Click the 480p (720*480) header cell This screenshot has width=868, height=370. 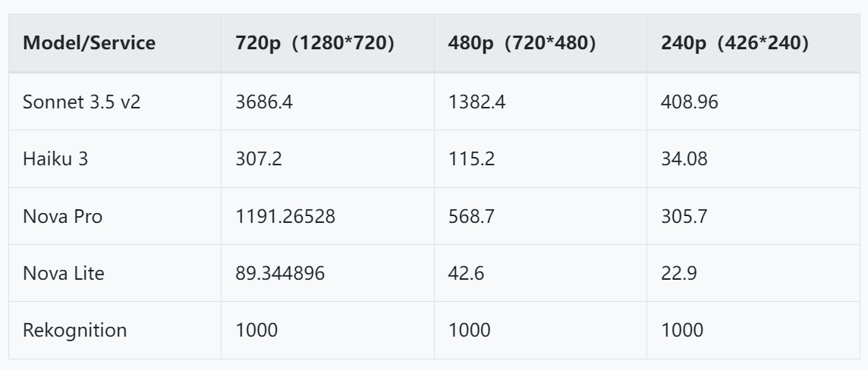coord(522,43)
